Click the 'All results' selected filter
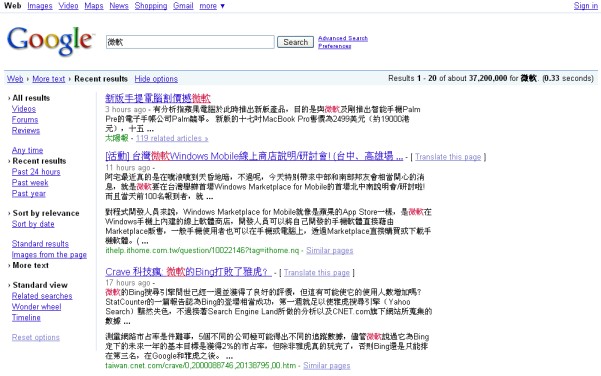Screen dimensions: 601x376 (31, 98)
